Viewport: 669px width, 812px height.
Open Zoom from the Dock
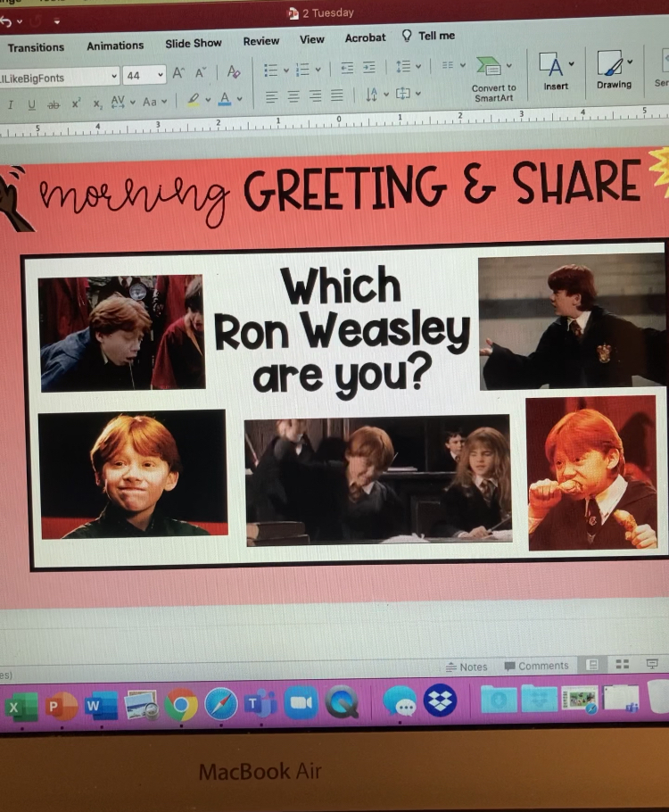301,703
